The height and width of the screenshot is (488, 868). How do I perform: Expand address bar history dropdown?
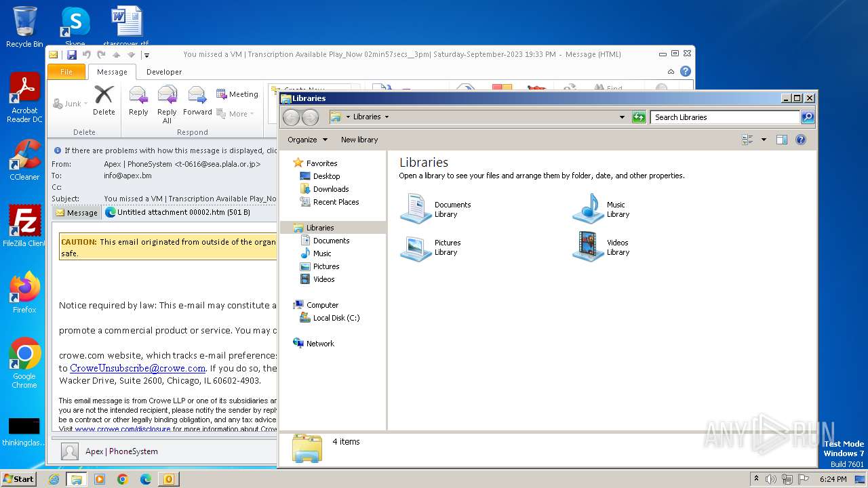(x=622, y=117)
